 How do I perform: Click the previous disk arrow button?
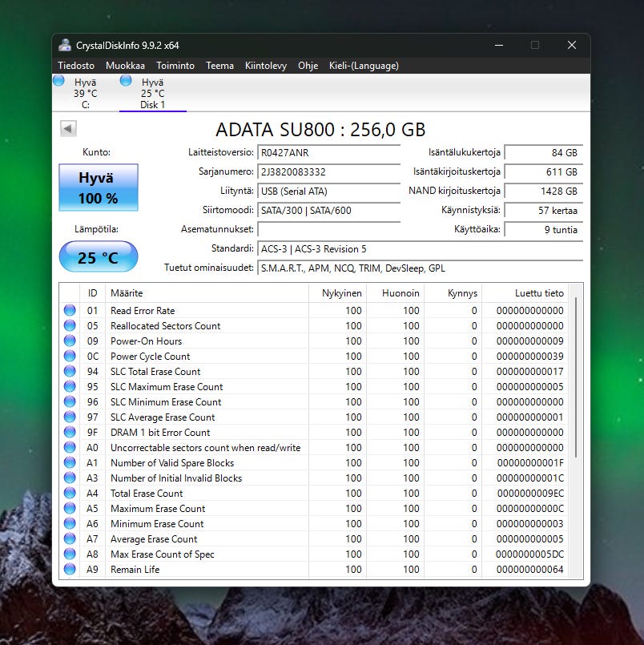click(68, 129)
